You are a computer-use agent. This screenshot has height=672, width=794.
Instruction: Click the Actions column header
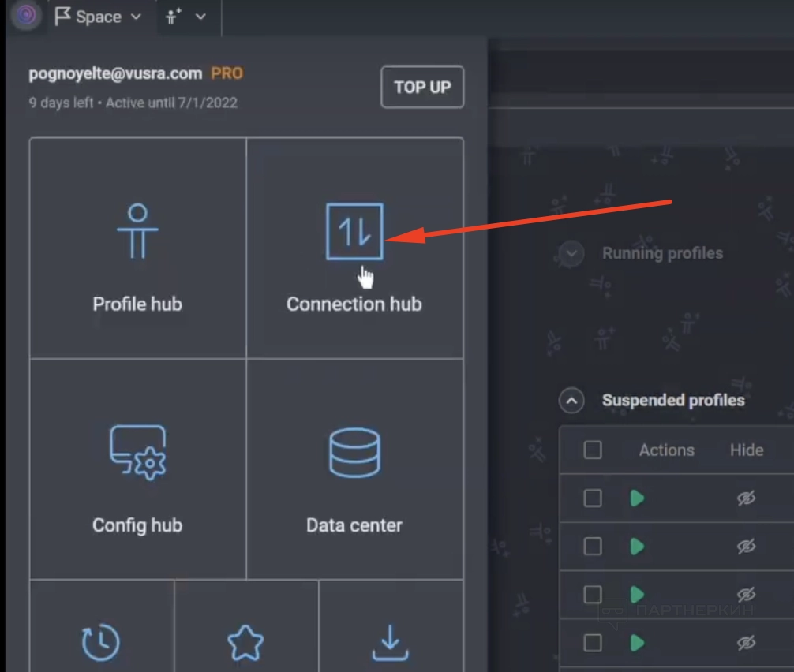[666, 450]
